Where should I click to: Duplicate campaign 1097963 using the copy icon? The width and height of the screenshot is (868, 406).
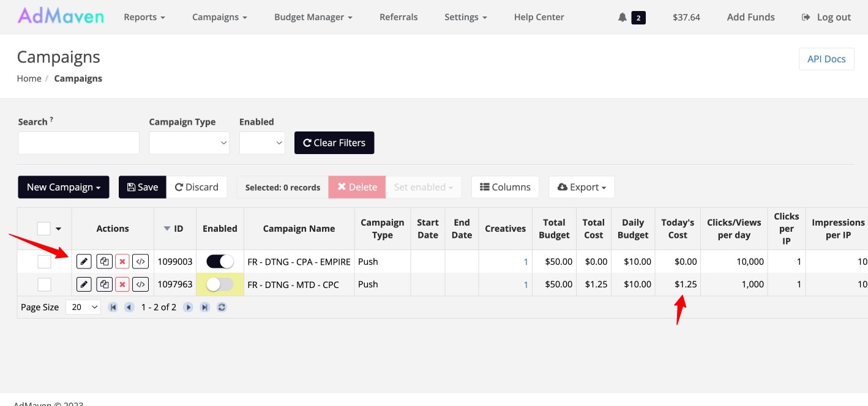pyautogui.click(x=104, y=284)
